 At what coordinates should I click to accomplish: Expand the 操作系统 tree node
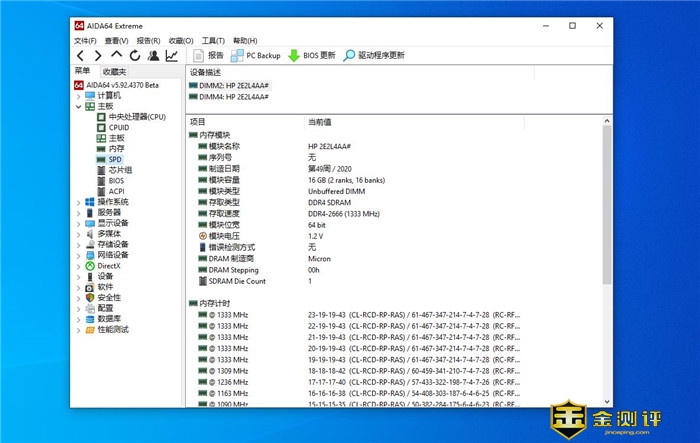(x=78, y=202)
